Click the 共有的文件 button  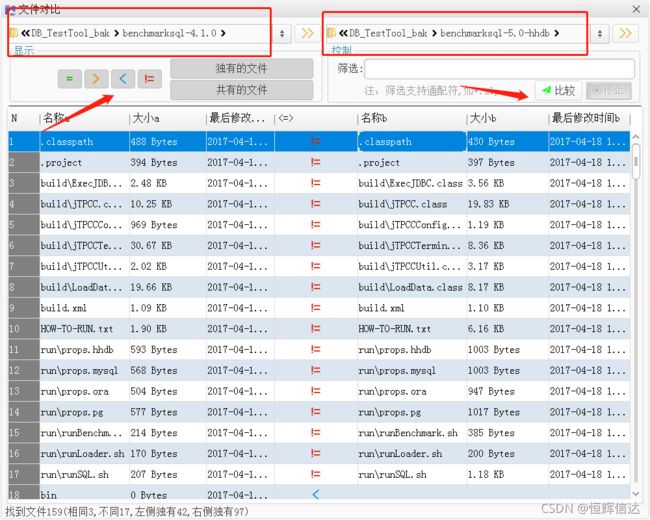(241, 90)
